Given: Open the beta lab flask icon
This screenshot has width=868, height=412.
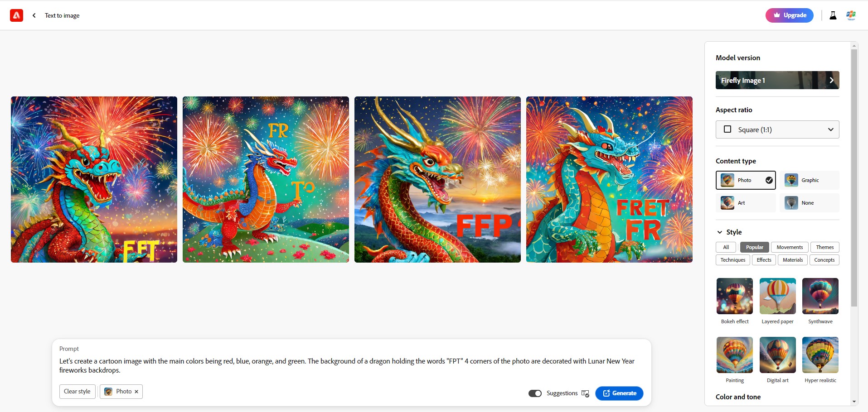Looking at the screenshot, I should click(833, 15).
